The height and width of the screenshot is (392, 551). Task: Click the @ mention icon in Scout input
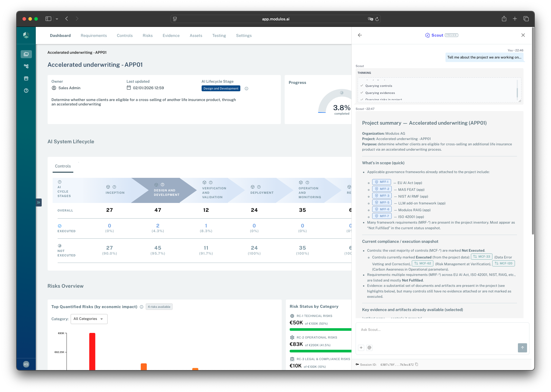click(x=369, y=348)
